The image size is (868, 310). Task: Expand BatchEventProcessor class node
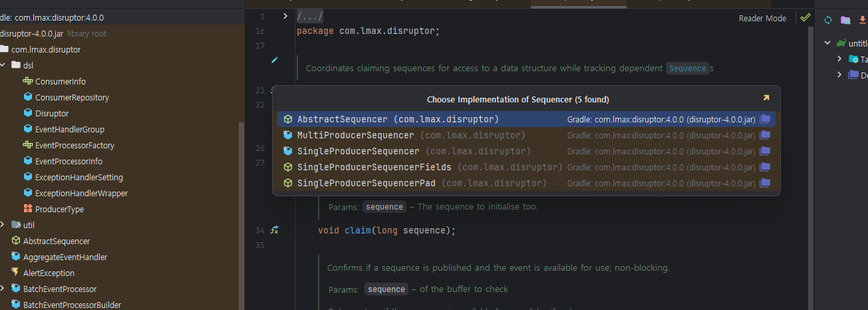[3, 289]
